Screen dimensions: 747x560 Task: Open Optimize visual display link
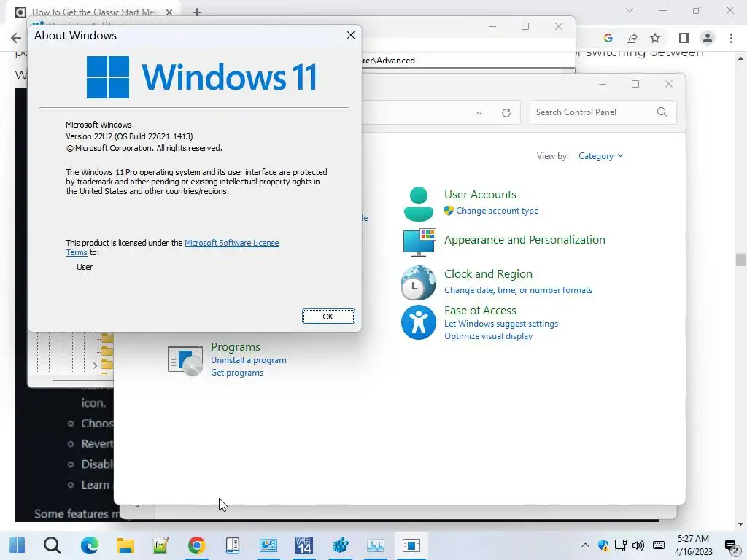[488, 336]
